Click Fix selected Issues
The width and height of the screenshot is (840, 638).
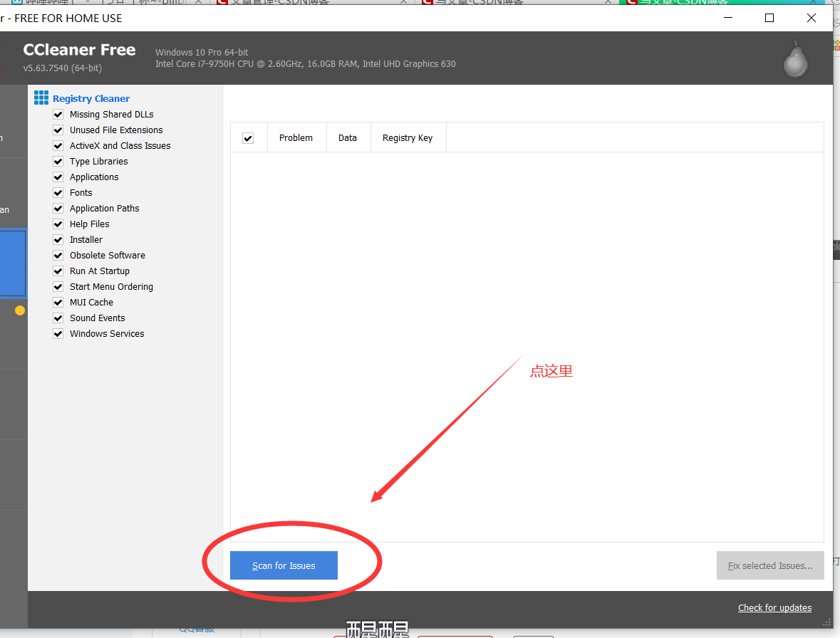(x=770, y=565)
